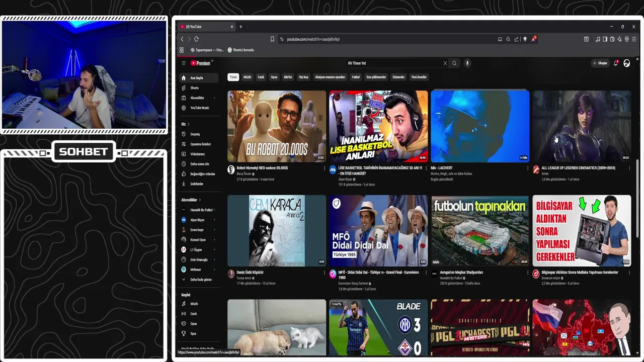Expand the Abonelikler section arrow
Screen dimensions: 644x362
200,200
